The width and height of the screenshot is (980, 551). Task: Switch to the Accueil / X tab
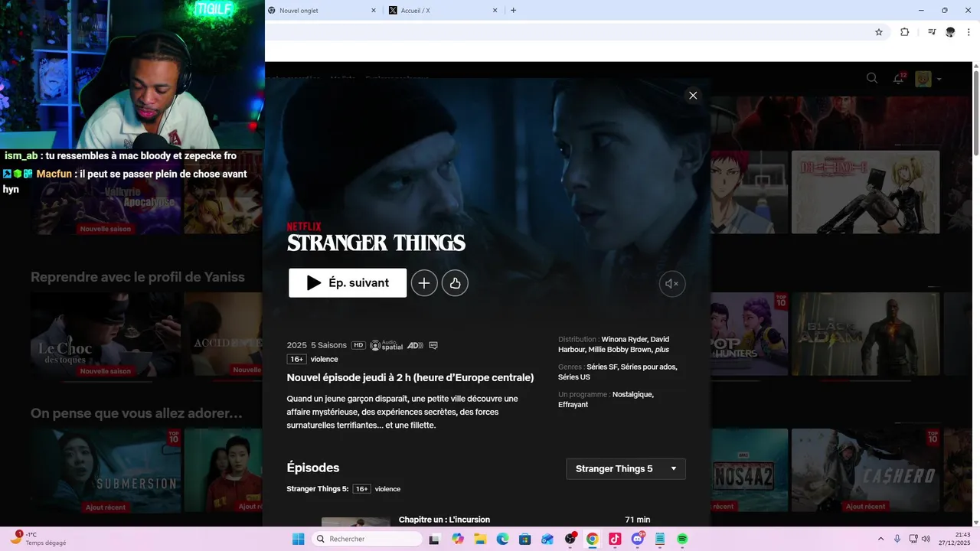443,11
